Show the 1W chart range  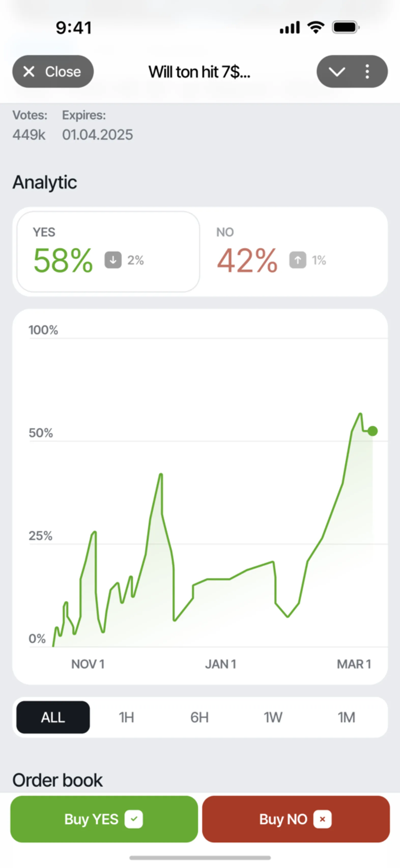pos(273,717)
